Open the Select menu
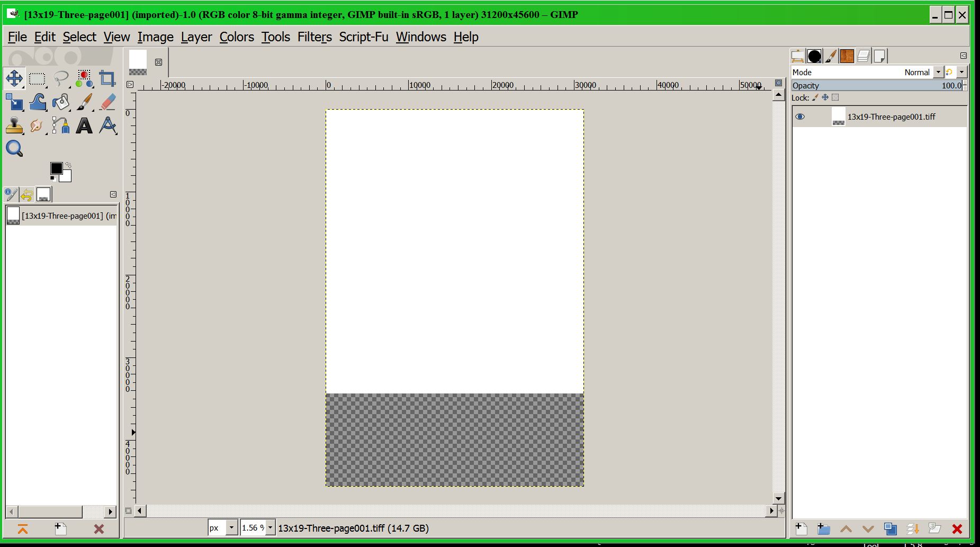Image resolution: width=980 pixels, height=547 pixels. click(79, 37)
